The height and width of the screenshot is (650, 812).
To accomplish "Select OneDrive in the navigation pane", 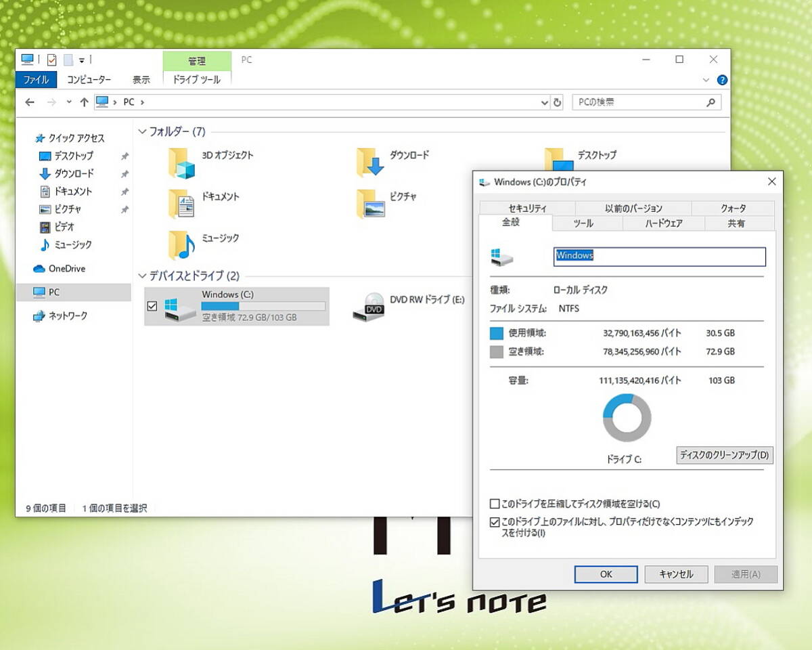I will pos(59,268).
